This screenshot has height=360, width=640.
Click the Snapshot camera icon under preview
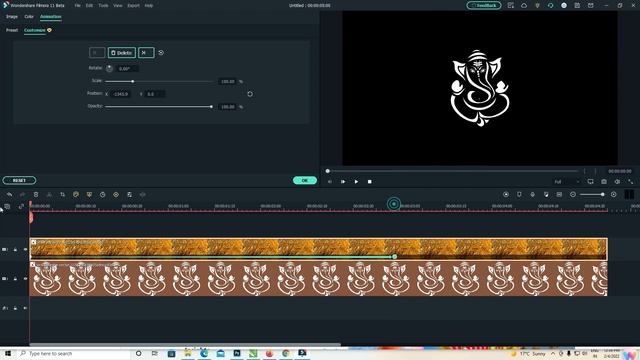coord(604,182)
